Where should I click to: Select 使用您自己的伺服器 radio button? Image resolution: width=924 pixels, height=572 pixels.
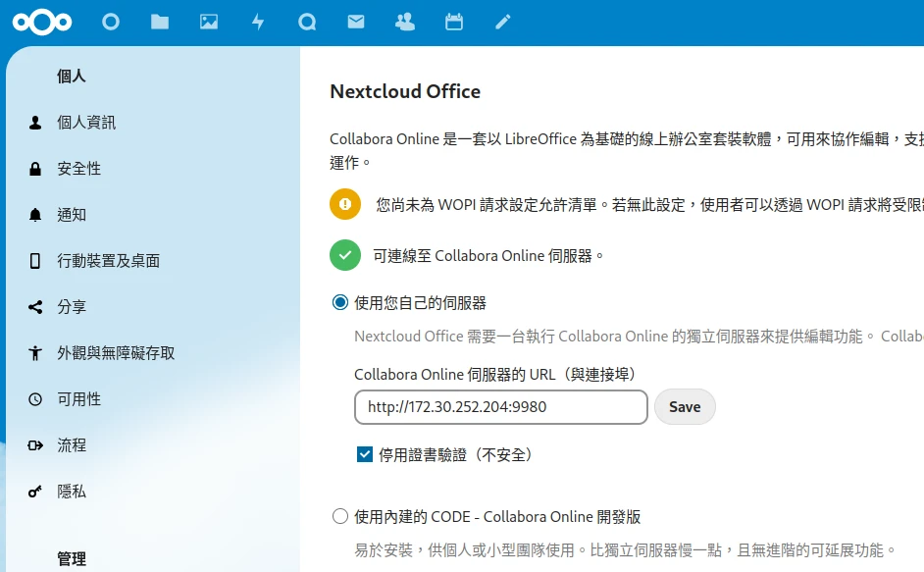340,303
